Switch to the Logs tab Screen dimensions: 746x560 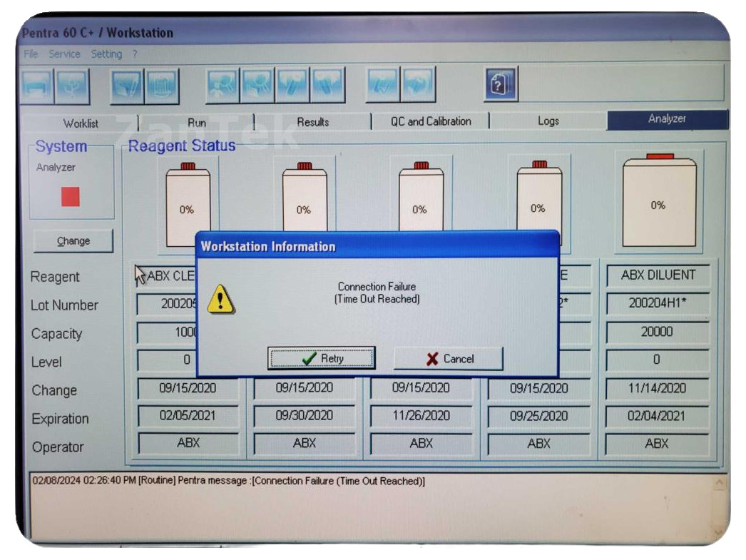point(548,121)
